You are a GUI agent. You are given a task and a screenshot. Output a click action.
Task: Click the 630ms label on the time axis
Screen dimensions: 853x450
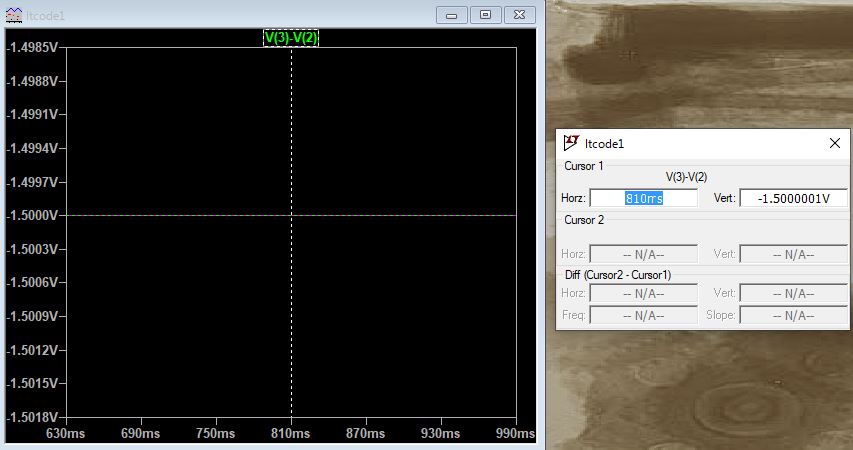[64, 433]
